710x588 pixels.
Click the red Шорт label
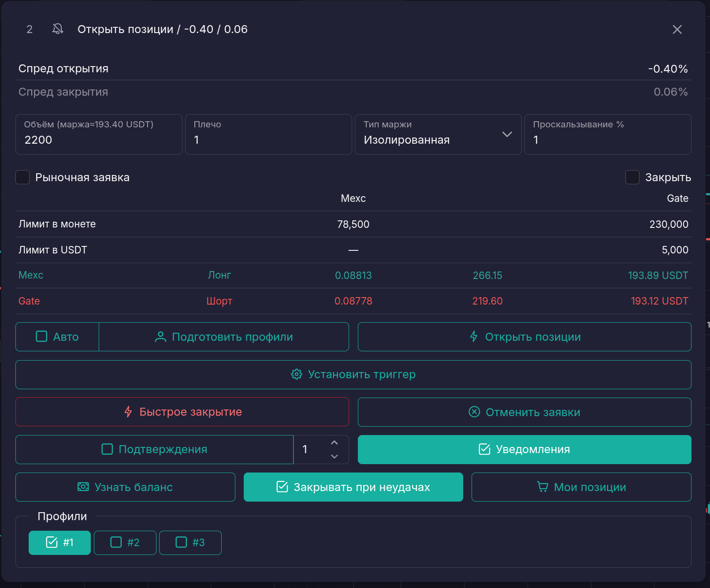(219, 301)
